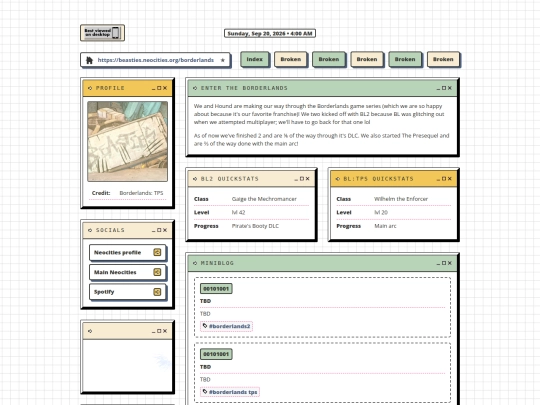
Task: Click the untitled window's title icon
Action: point(90,331)
